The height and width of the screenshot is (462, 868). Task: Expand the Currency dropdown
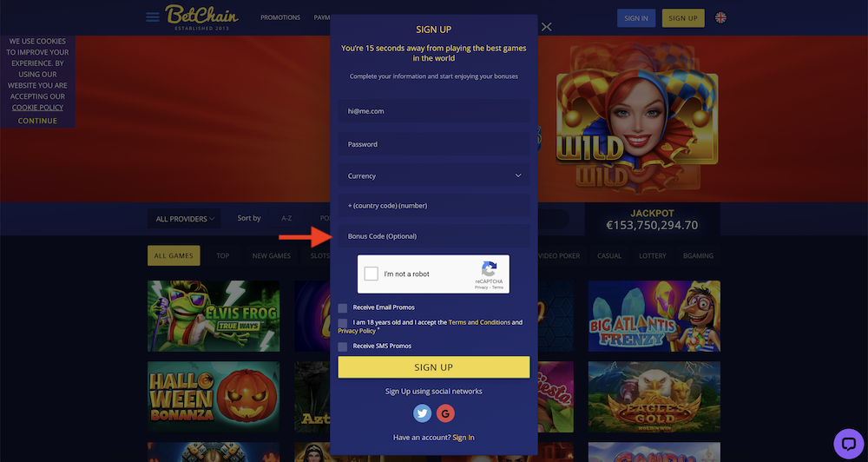[434, 175]
